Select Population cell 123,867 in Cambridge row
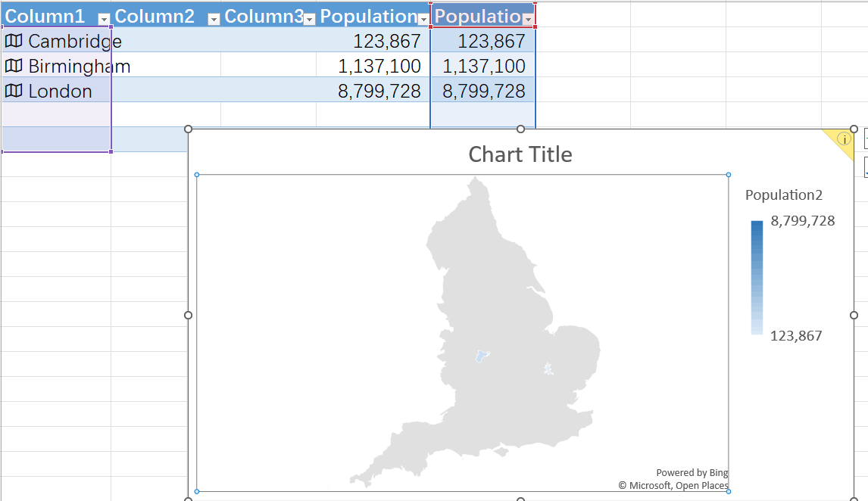The image size is (868, 501). pos(373,40)
